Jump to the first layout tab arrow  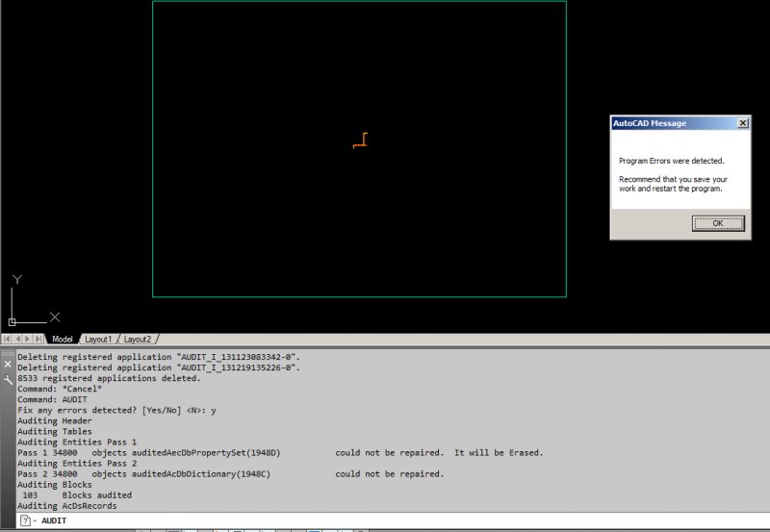click(x=7, y=339)
